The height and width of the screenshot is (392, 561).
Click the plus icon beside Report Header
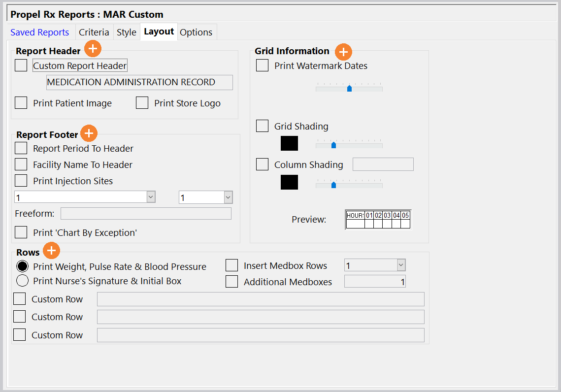point(93,49)
